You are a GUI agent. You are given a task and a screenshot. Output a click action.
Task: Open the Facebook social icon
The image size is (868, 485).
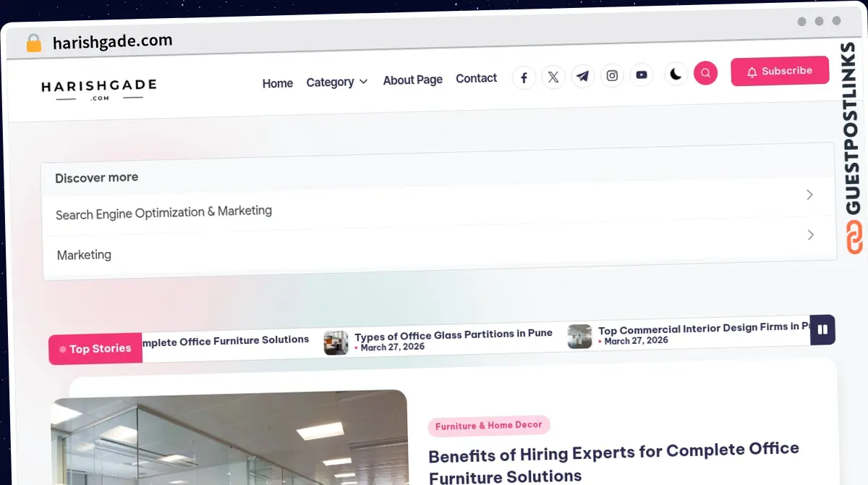tap(524, 77)
